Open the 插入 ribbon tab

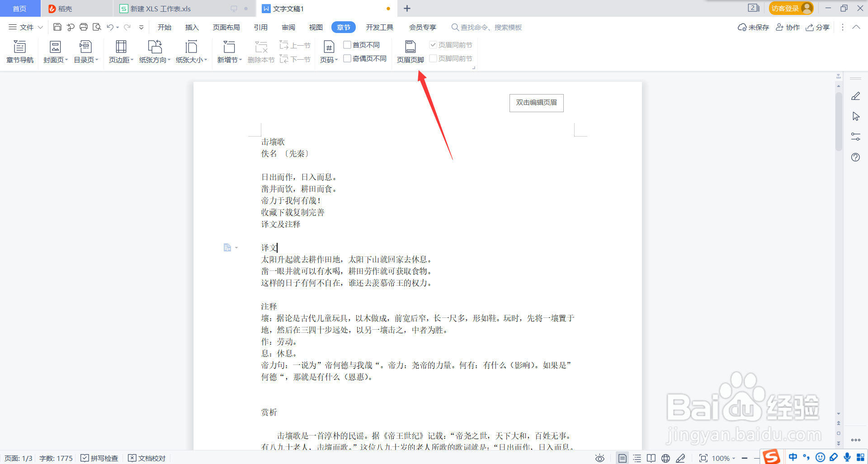[192, 27]
